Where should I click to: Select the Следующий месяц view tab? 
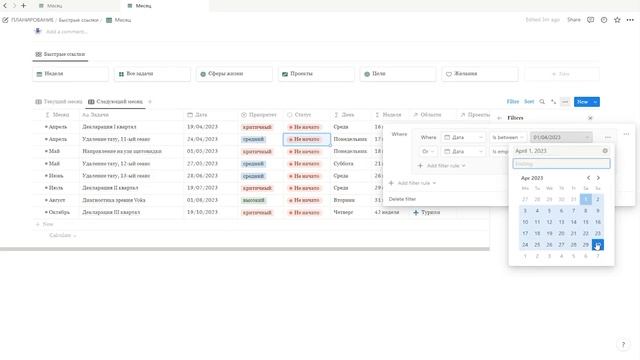pos(116,102)
